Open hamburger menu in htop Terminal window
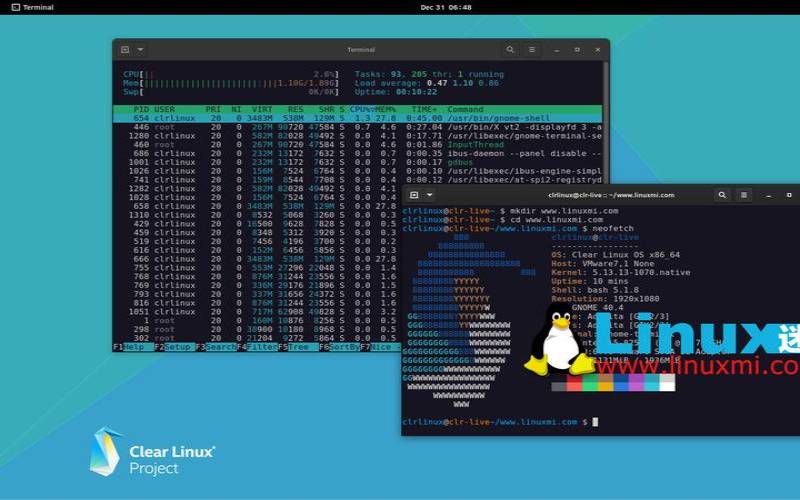800x500 pixels. coord(532,49)
